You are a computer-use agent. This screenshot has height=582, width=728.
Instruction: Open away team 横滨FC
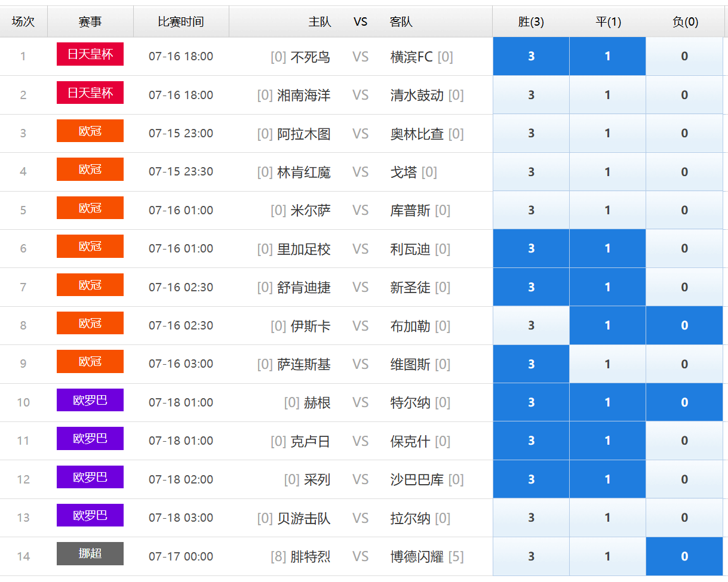coord(411,57)
